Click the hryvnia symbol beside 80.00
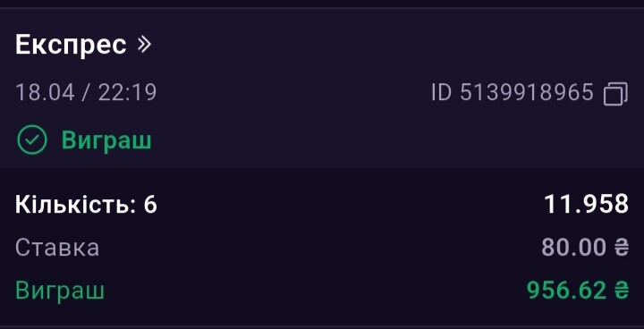The width and height of the screenshot is (644, 329). point(621,248)
